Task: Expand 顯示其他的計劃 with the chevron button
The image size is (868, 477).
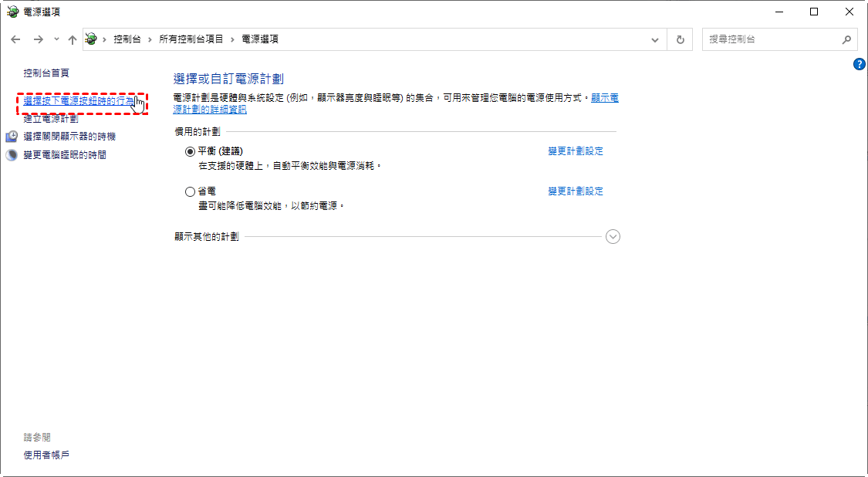Action: coord(613,236)
